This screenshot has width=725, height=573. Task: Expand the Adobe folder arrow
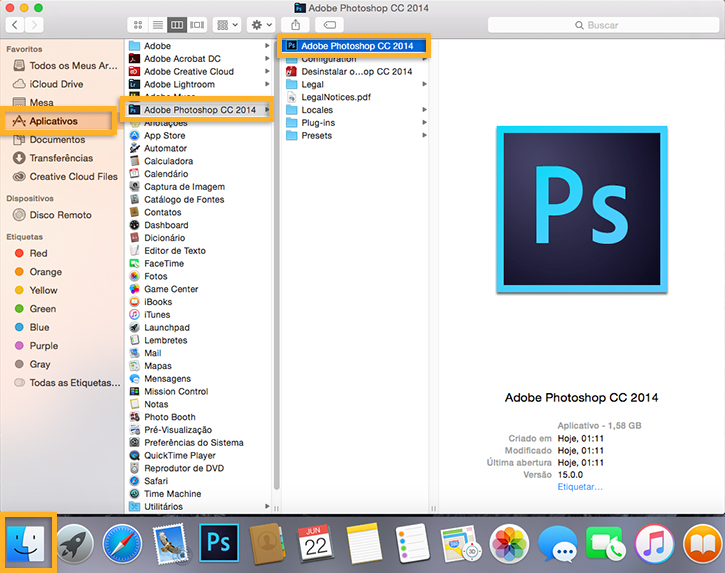pyautogui.click(x=267, y=46)
